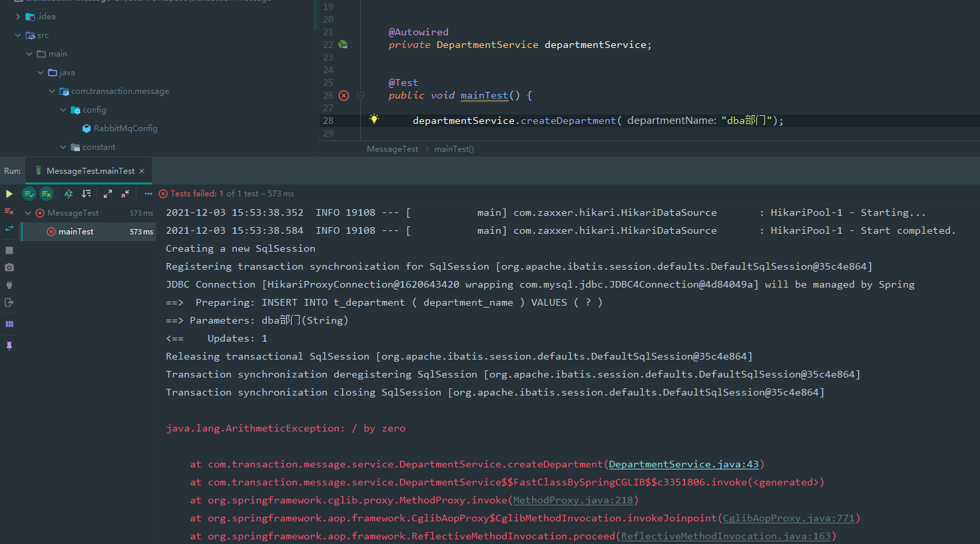
Task: Select the constant package in project tree
Action: (99, 147)
